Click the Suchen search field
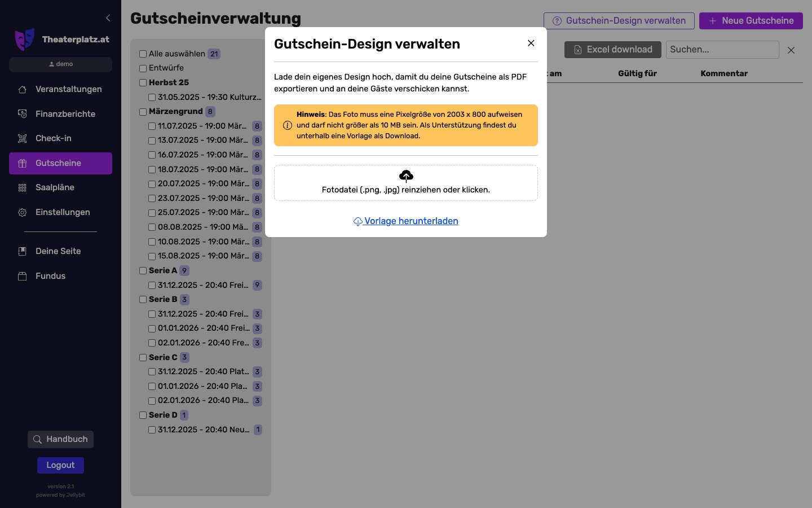Viewport: 812px width, 508px height. point(722,50)
